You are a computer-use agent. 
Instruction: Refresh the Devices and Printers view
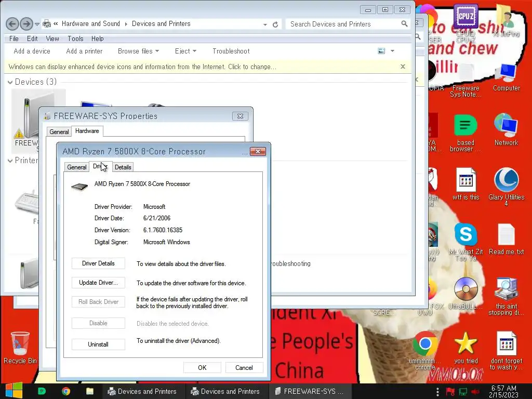pos(275,24)
